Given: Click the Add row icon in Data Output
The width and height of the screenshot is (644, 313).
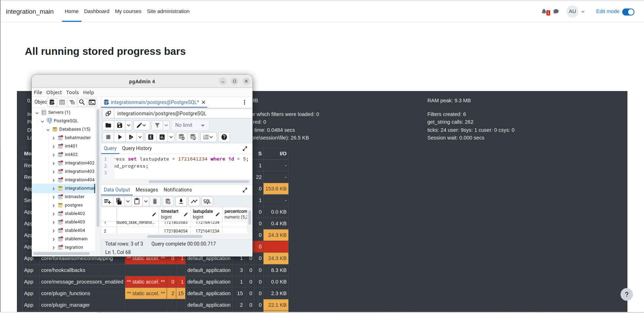Looking at the screenshot, I should point(108,201).
